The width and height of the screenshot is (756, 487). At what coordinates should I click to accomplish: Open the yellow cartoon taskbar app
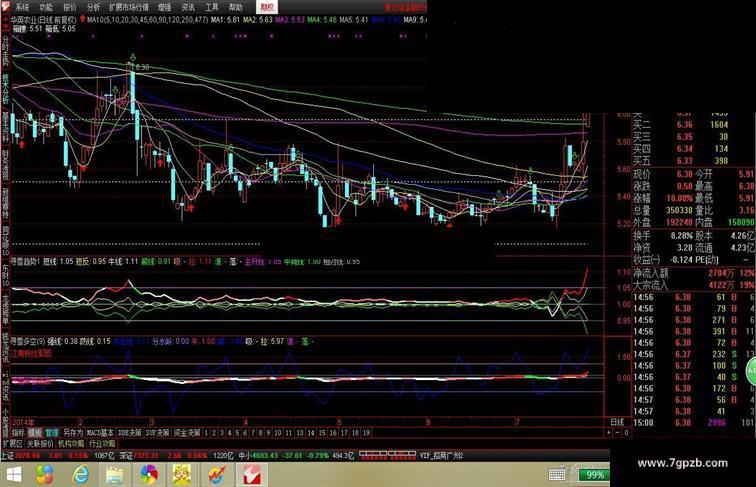click(x=182, y=475)
